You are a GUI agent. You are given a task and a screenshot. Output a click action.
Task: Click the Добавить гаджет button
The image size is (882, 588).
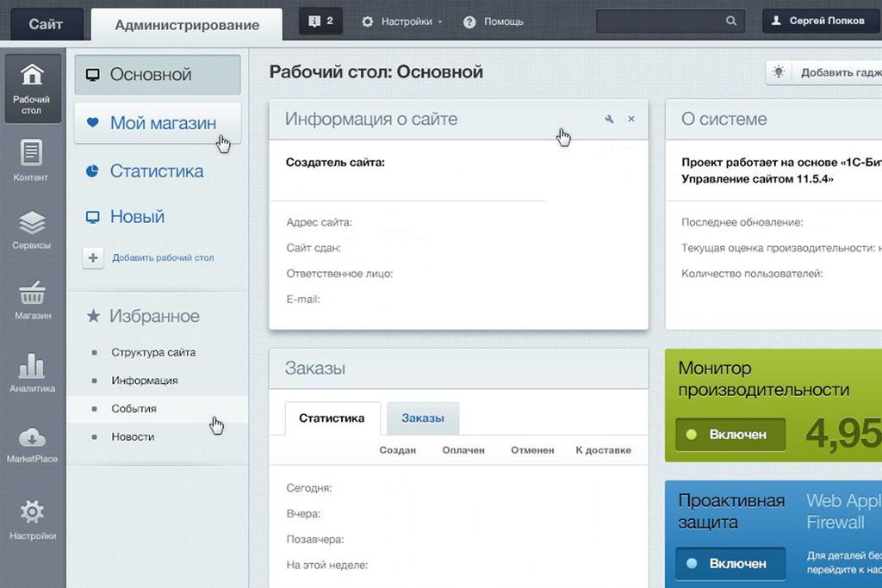tap(835, 72)
